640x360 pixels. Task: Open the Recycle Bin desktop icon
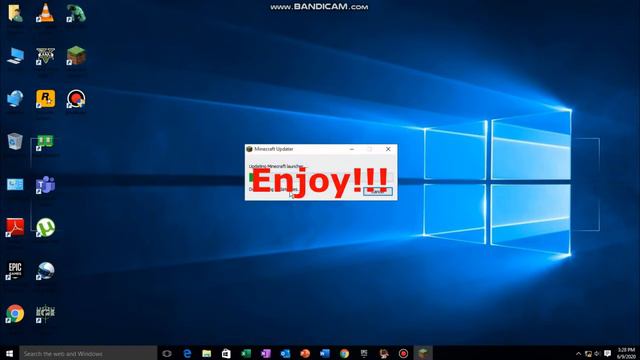(x=15, y=142)
